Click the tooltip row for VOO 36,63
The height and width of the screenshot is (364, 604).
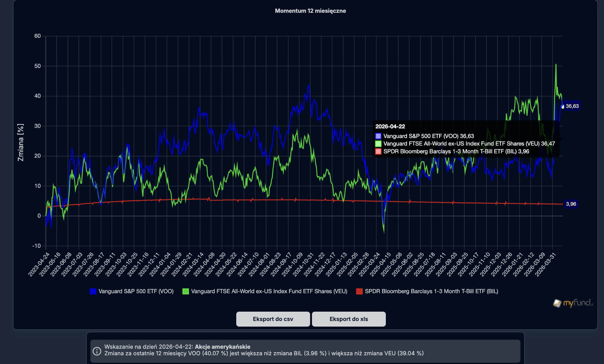(x=424, y=136)
